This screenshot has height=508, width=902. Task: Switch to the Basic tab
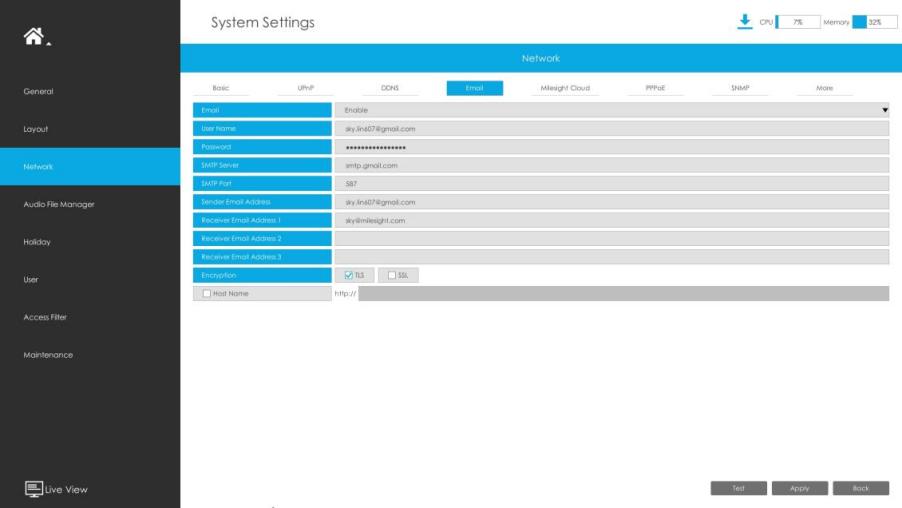(x=221, y=88)
